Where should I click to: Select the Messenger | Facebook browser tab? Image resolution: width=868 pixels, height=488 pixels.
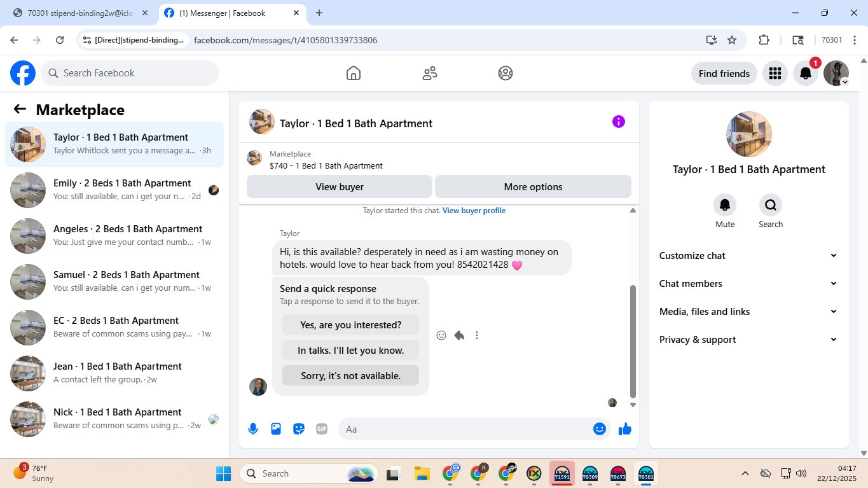(233, 13)
